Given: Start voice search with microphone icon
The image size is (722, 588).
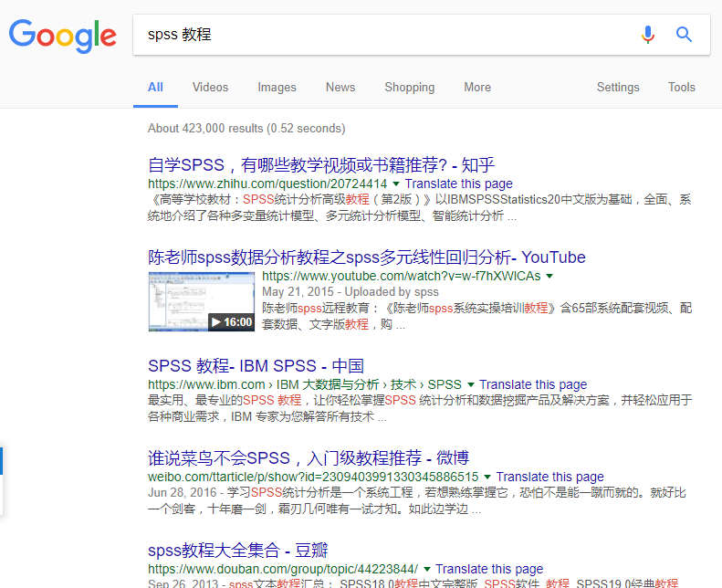Looking at the screenshot, I should (648, 35).
